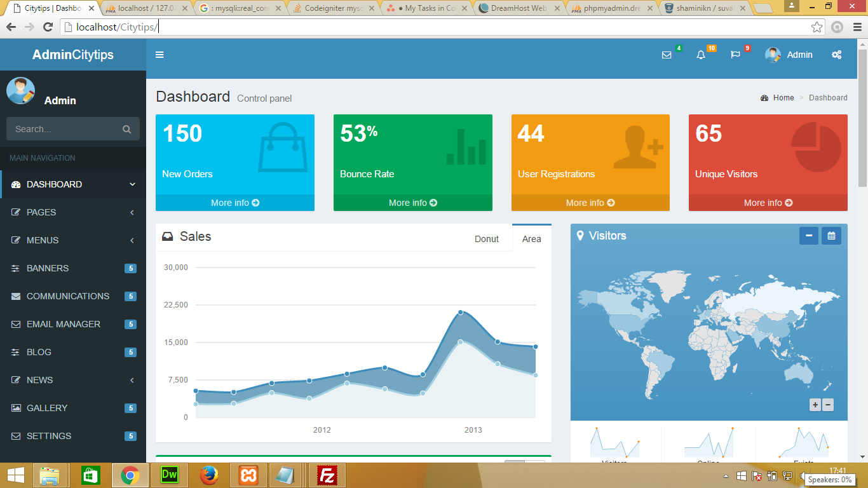Focus the sidebar Search input field
Screen dimensions: 868x488
pos(64,129)
